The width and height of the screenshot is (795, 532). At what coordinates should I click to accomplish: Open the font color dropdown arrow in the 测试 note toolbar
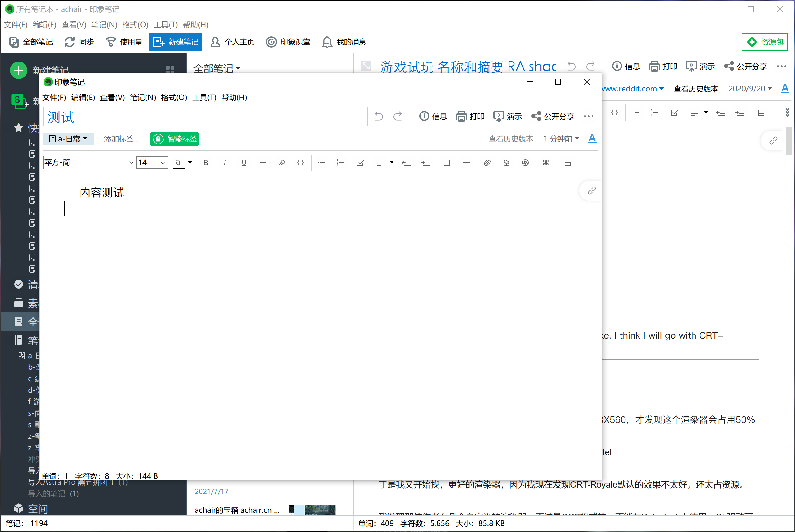tap(190, 163)
